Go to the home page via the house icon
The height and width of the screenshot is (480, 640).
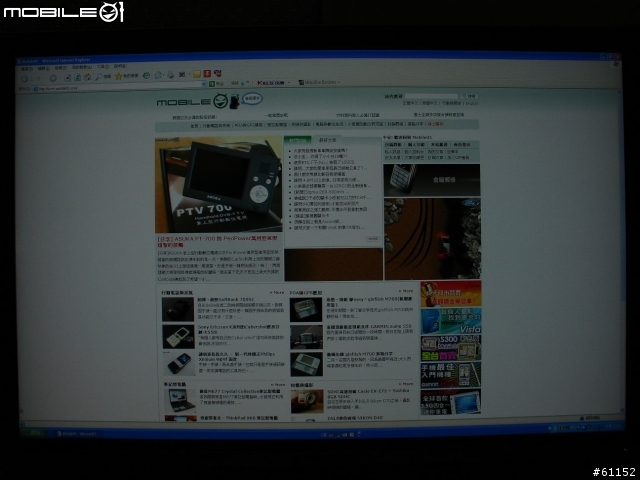pos(87,76)
